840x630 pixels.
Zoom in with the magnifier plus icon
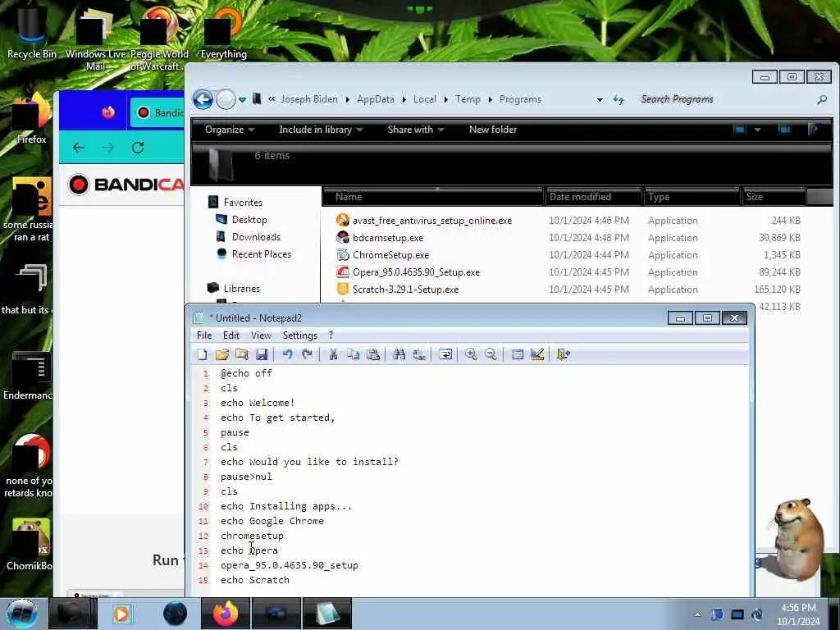(x=471, y=354)
